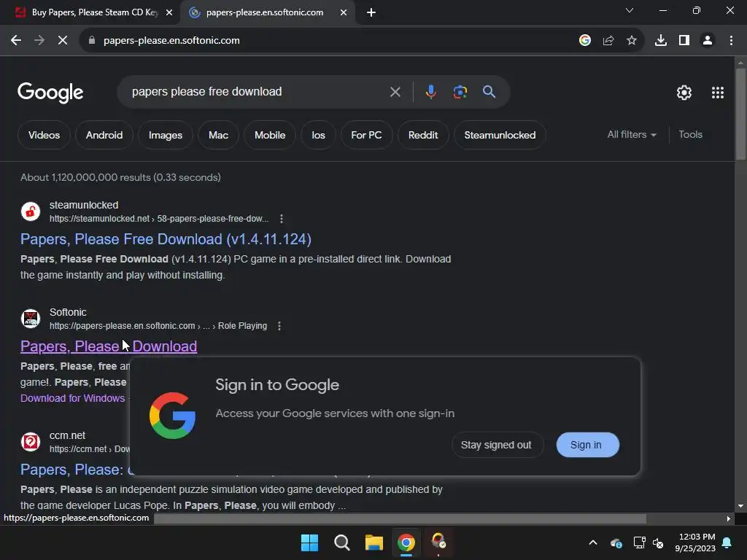Close the Buy Papers, Please tab

pos(169,12)
